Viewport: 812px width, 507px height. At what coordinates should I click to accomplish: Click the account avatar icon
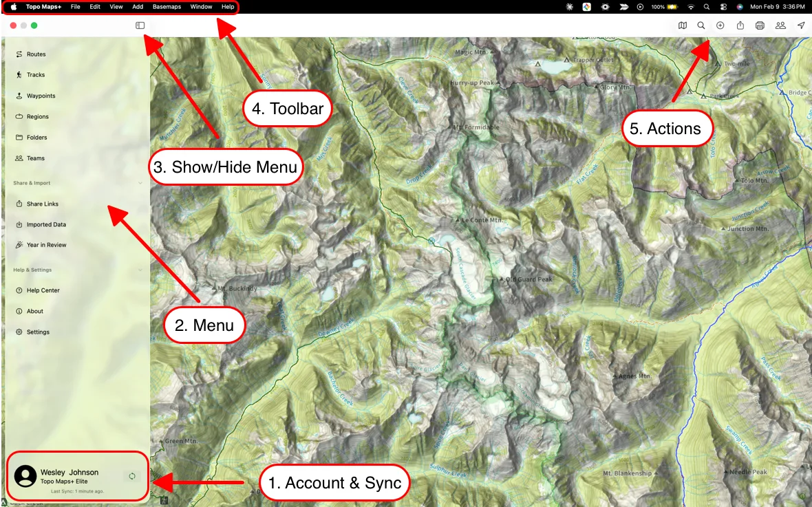pyautogui.click(x=25, y=477)
